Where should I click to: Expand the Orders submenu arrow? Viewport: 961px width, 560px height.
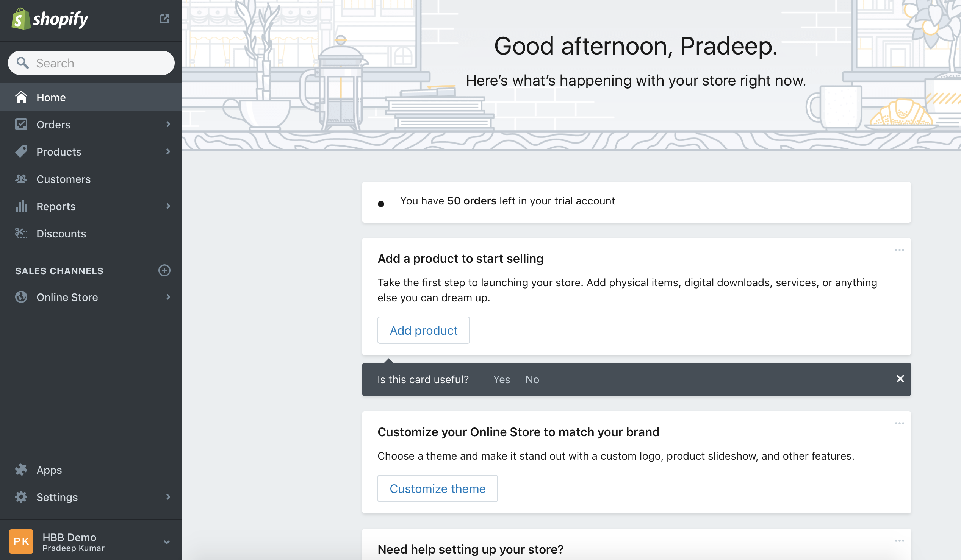[x=168, y=124]
